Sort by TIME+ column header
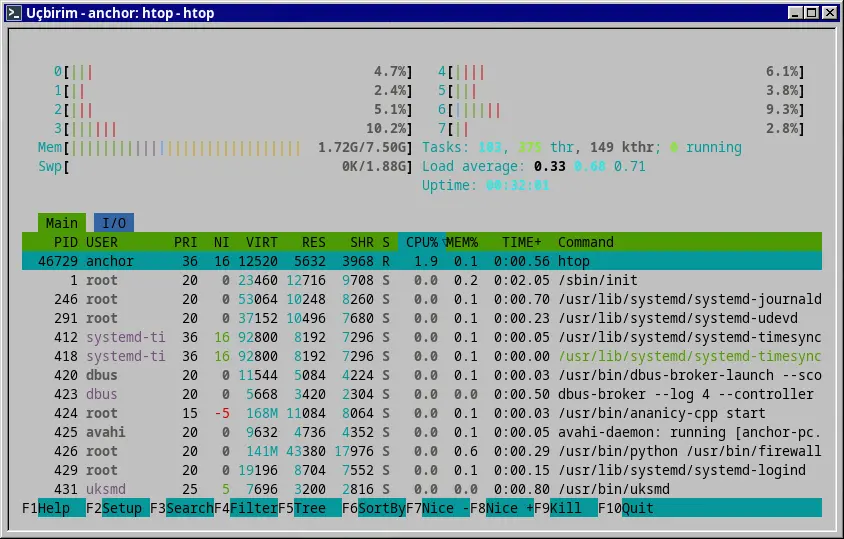The height and width of the screenshot is (539, 844). pyautogui.click(x=522, y=242)
